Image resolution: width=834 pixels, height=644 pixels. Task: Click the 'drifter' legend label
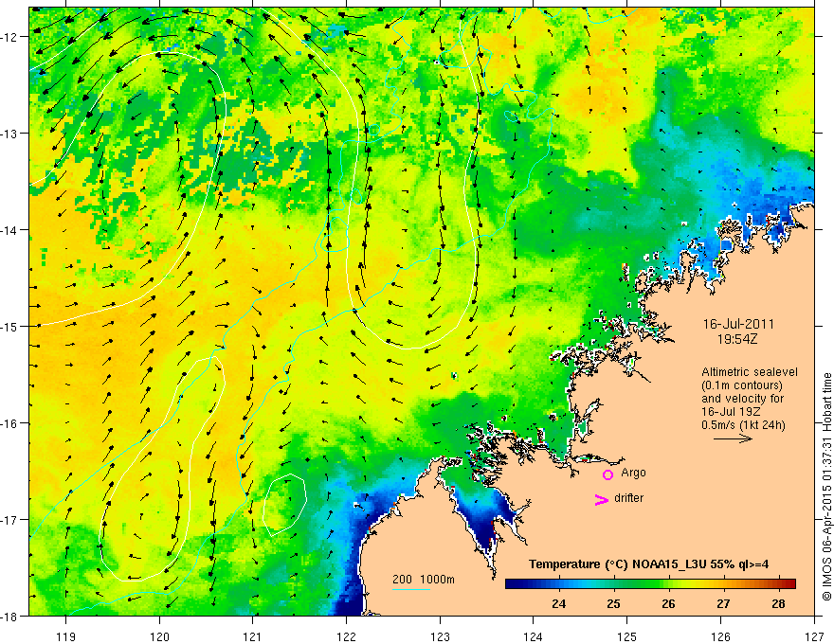628,498
